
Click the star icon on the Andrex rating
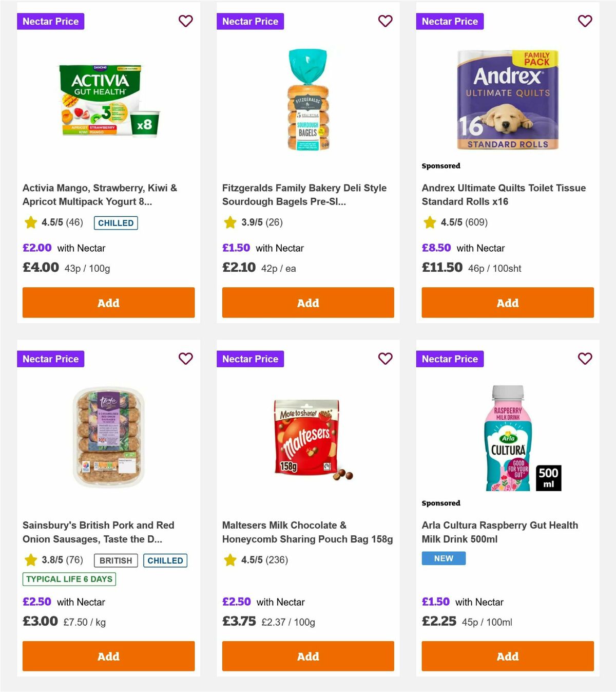point(429,222)
